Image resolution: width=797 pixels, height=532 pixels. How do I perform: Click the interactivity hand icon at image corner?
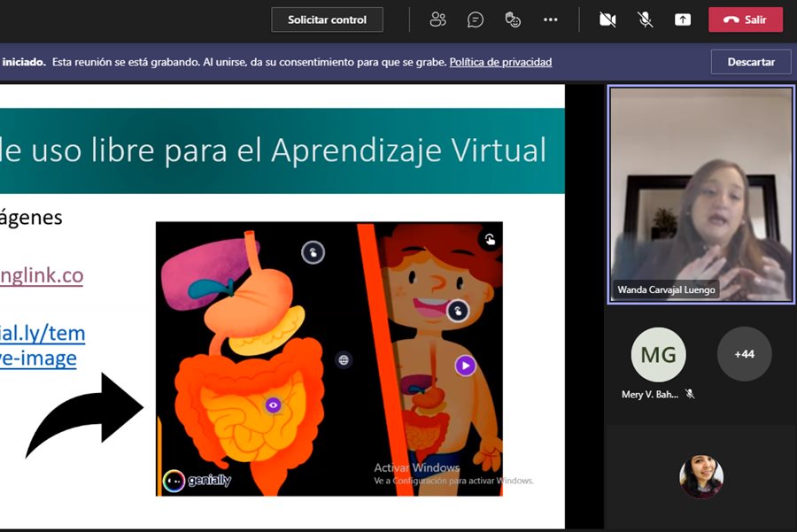[490, 239]
